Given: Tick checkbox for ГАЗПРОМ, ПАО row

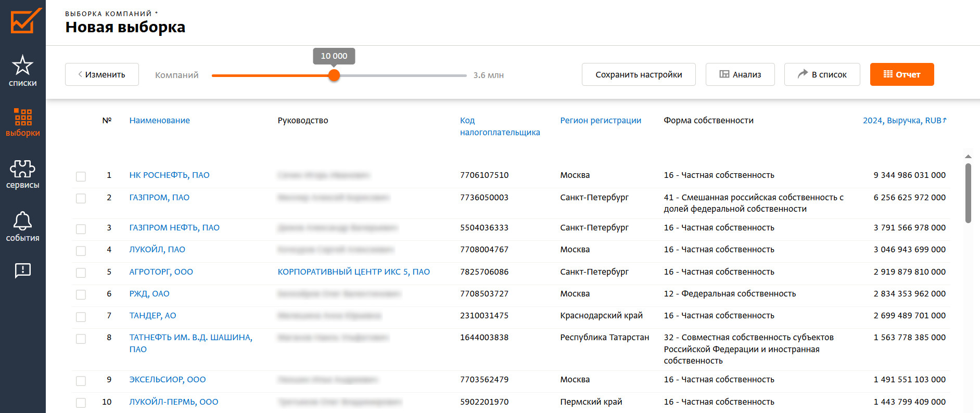Looking at the screenshot, I should point(81,198).
